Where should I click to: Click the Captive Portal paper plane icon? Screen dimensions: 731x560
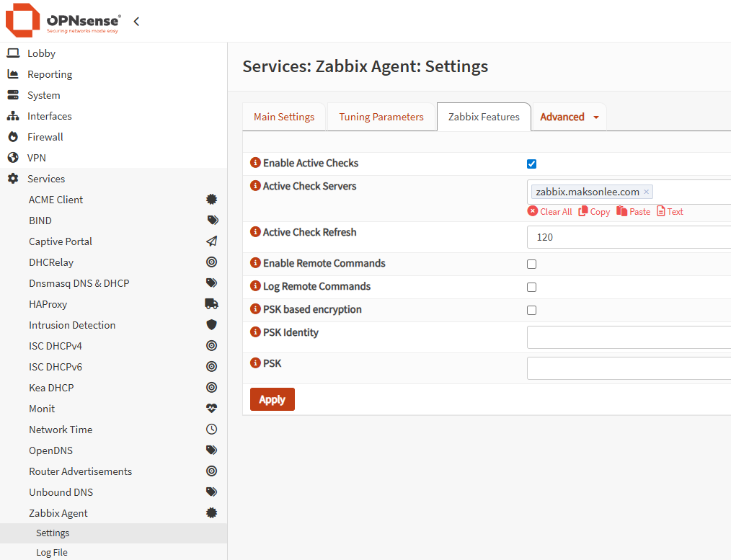212,241
